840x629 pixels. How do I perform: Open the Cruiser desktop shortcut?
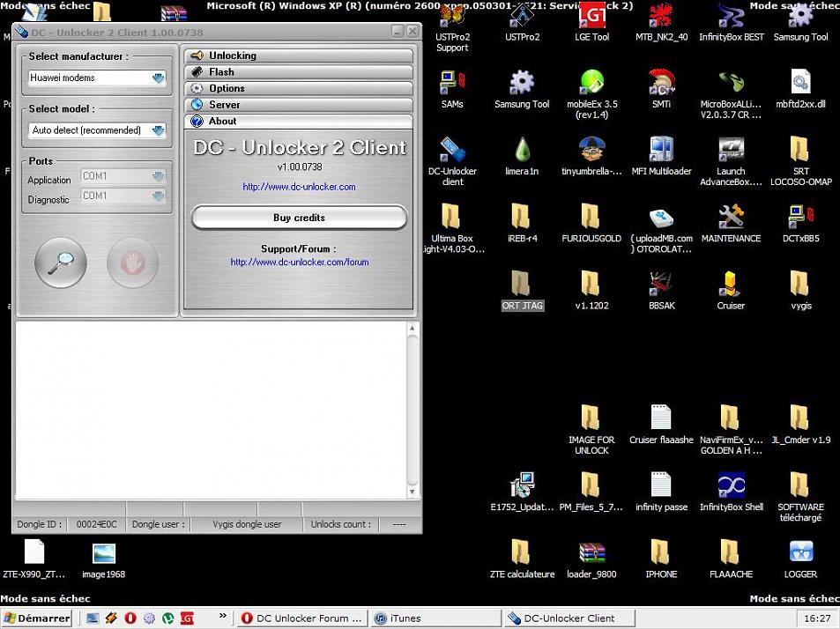[x=731, y=285]
